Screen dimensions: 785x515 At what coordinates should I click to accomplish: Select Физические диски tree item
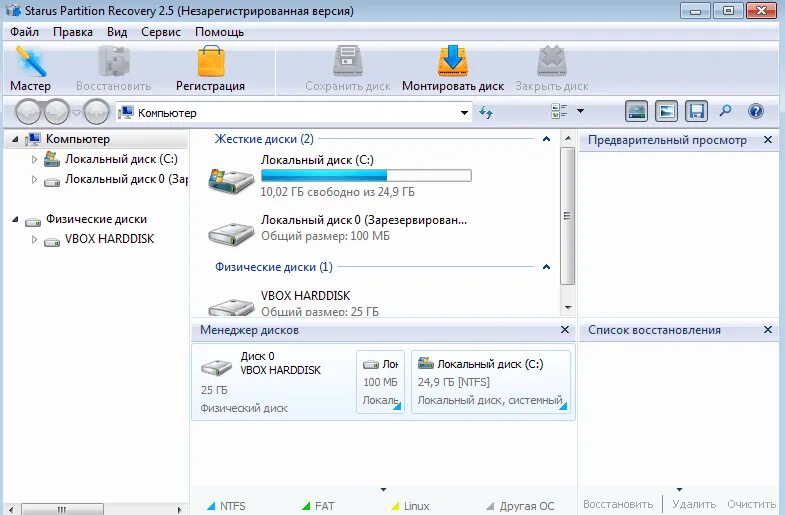(x=96, y=219)
